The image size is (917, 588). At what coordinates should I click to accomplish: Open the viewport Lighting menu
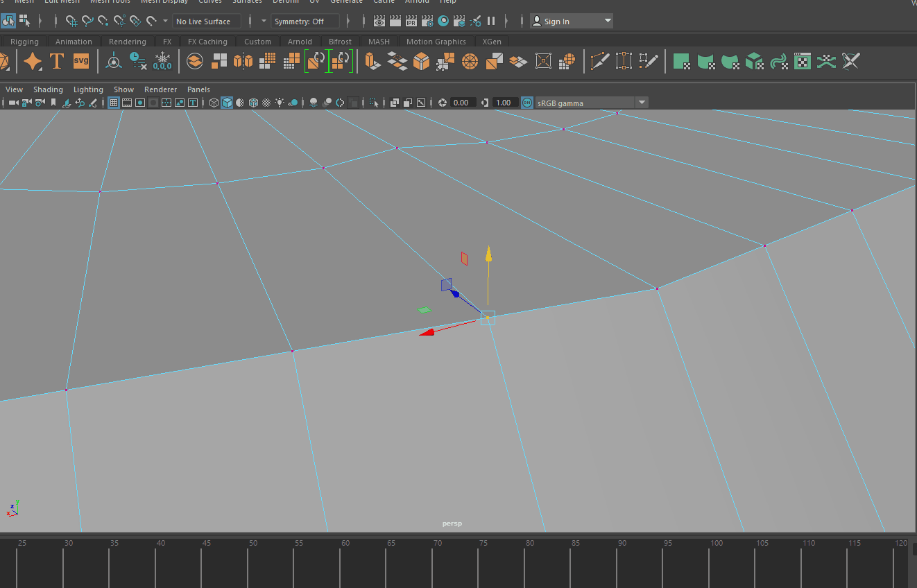pos(88,89)
